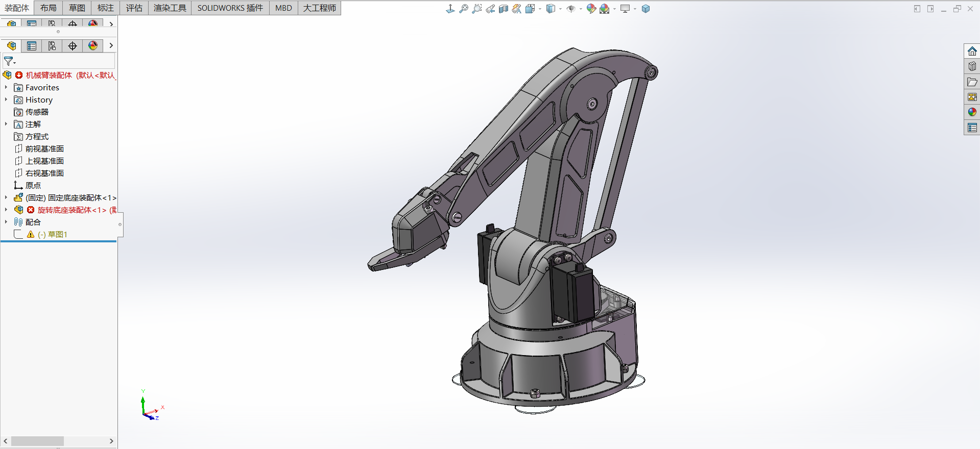Screen dimensions: 980x449
Task: Switch to the PropertyManager tab
Action: tap(32, 46)
